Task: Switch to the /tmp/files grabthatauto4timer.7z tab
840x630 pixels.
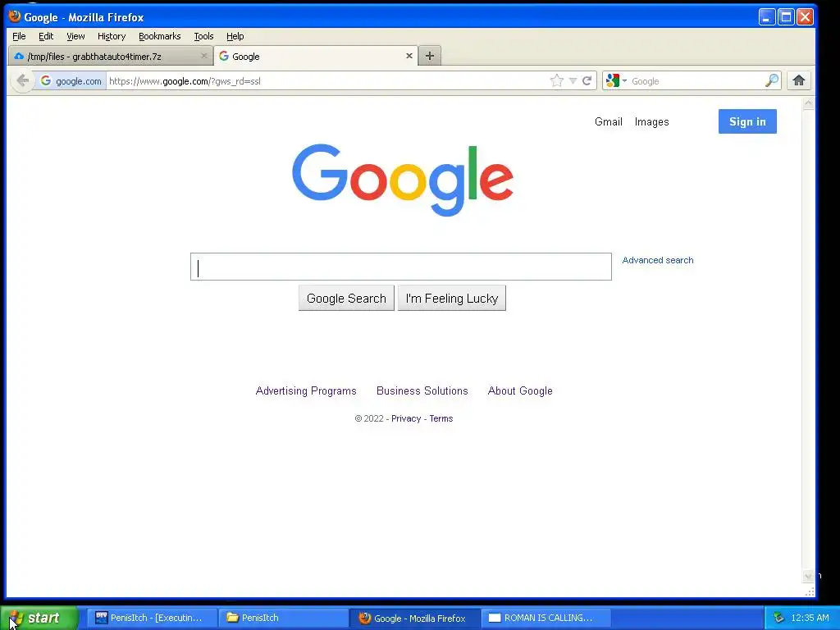Action: coord(111,56)
